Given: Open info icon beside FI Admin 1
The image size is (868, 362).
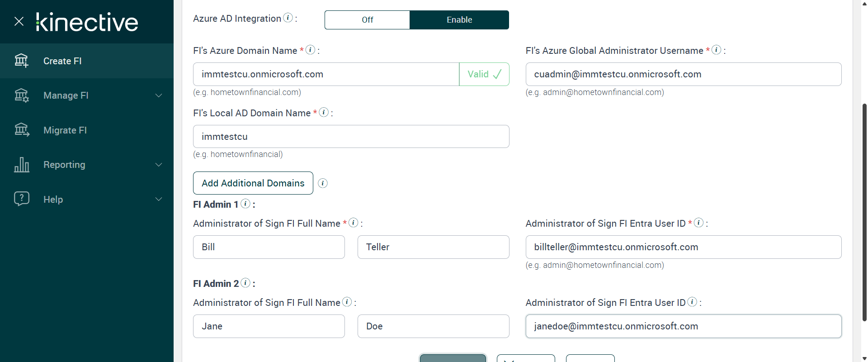Looking at the screenshot, I should coord(245,204).
